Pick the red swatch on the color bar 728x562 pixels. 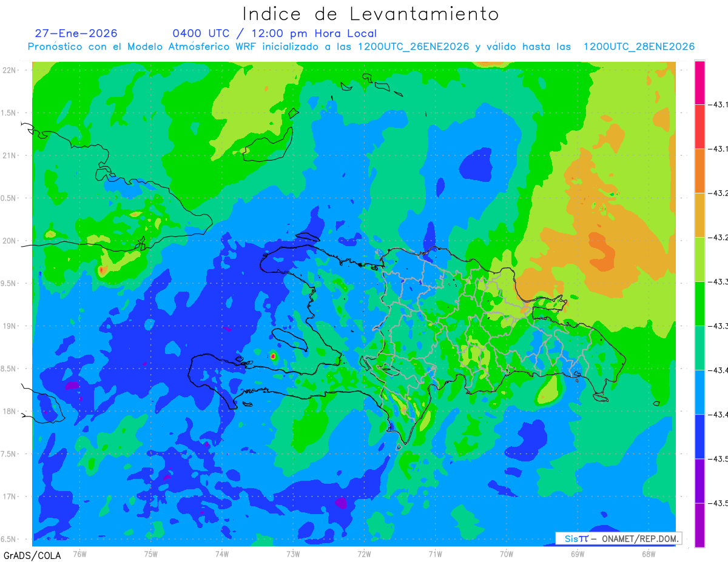pos(699,127)
